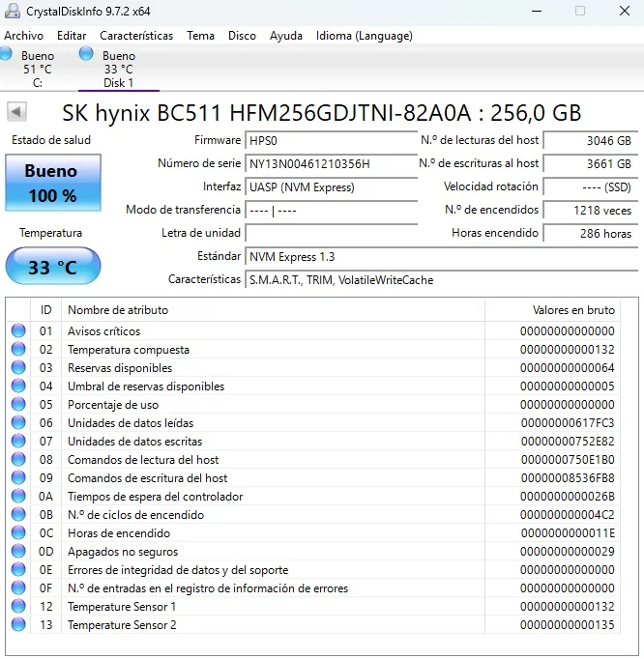Image resolution: width=644 pixels, height=659 pixels.
Task: Click the status orb for Avisos críticos
Action: coord(18,330)
